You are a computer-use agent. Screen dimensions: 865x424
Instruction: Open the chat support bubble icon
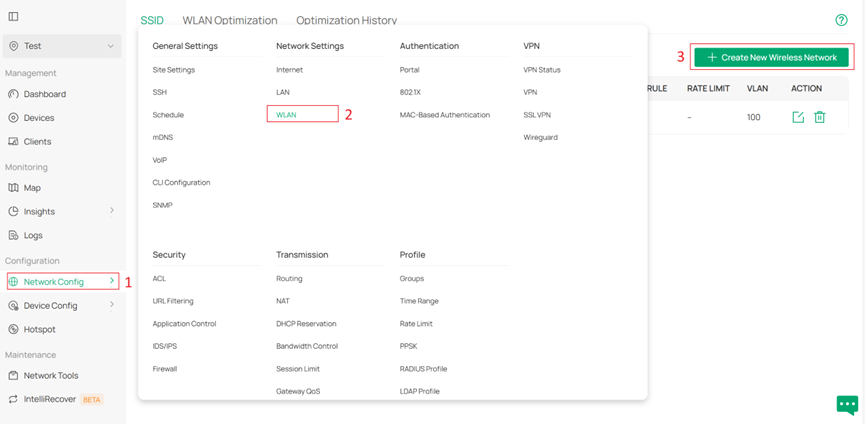(847, 405)
